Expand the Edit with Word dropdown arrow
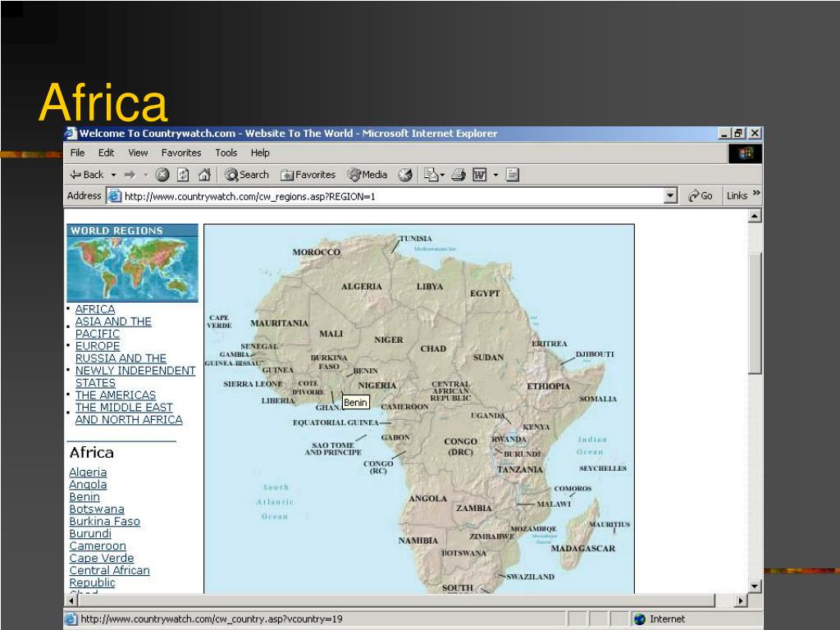The width and height of the screenshot is (840, 630). (495, 175)
